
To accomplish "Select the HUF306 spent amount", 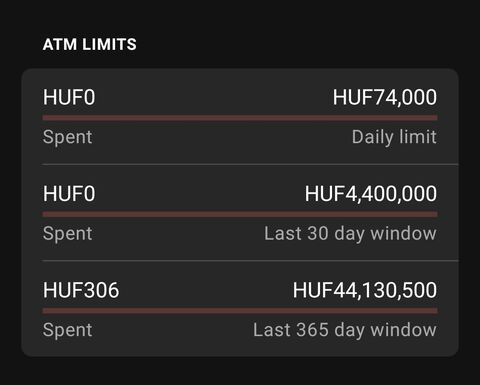I will (81, 290).
